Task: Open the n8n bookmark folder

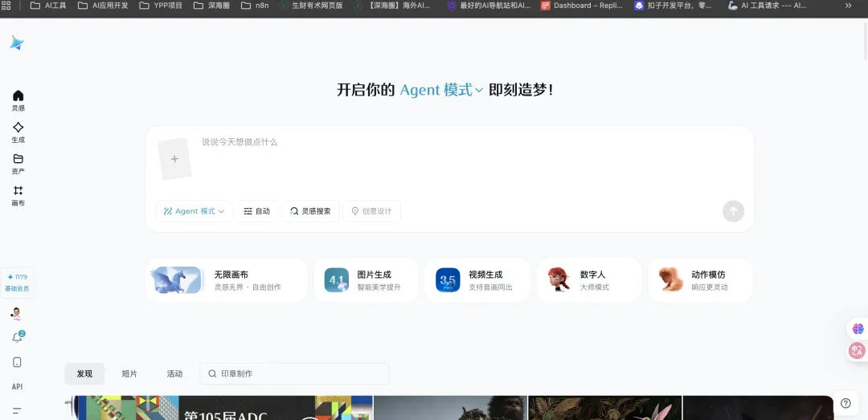Action: tap(255, 6)
